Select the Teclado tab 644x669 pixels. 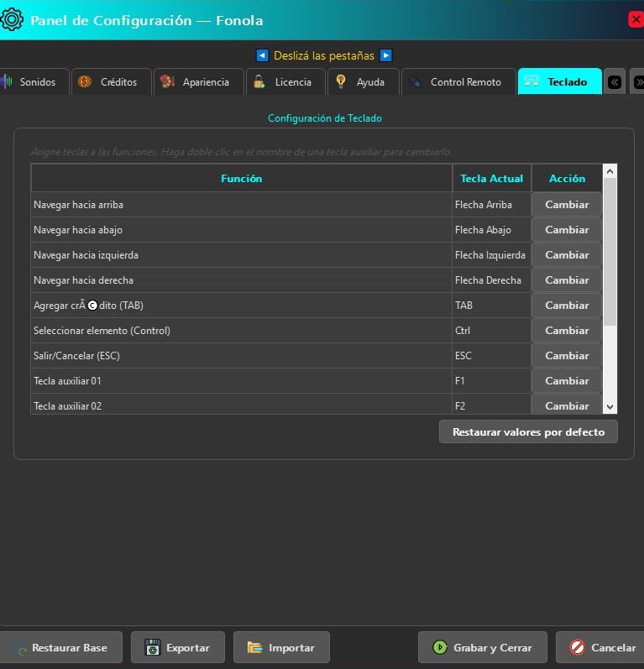point(559,81)
